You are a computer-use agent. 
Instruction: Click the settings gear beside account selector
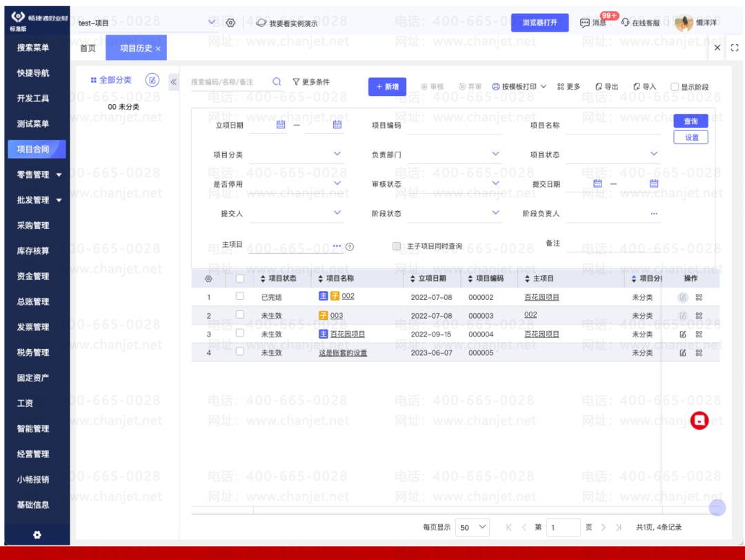point(230,23)
